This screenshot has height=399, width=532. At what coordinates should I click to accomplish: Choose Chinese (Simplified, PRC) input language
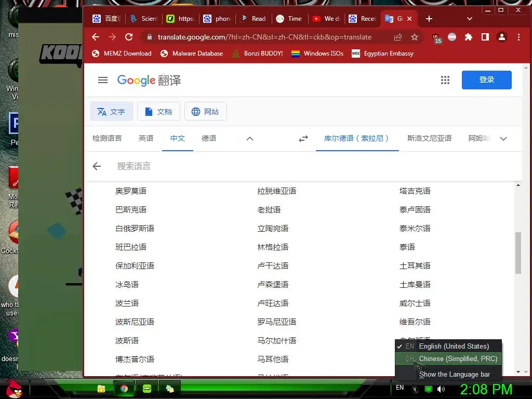point(448,358)
